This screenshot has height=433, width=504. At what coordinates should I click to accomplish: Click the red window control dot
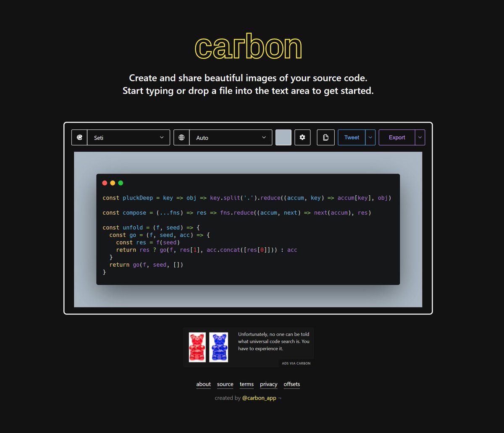(x=105, y=183)
